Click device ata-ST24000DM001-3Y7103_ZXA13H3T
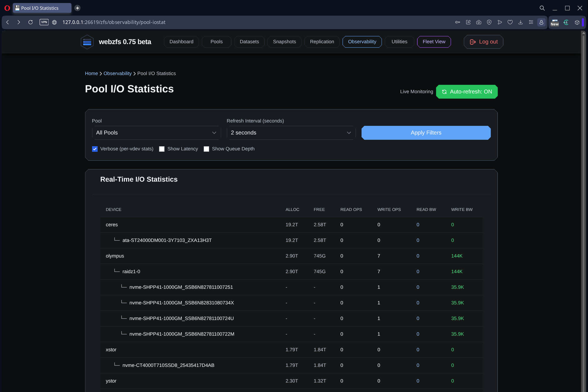Screen dimensions: 588x392 pyautogui.click(x=167, y=240)
